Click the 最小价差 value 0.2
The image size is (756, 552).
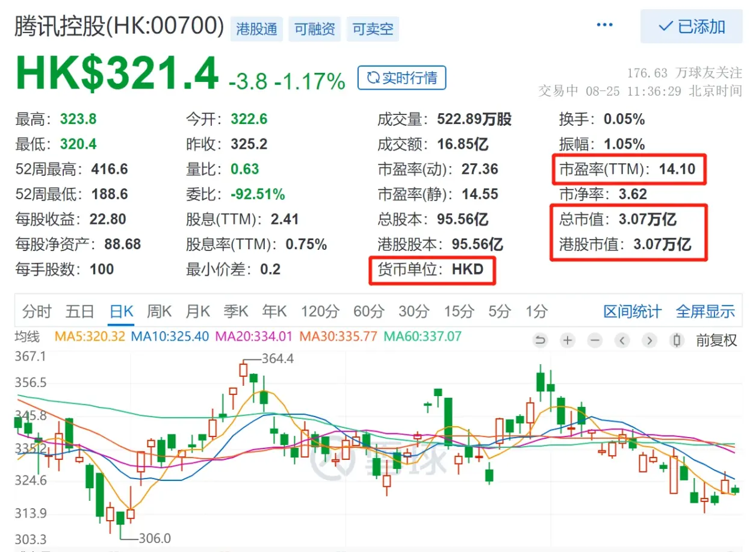point(270,269)
